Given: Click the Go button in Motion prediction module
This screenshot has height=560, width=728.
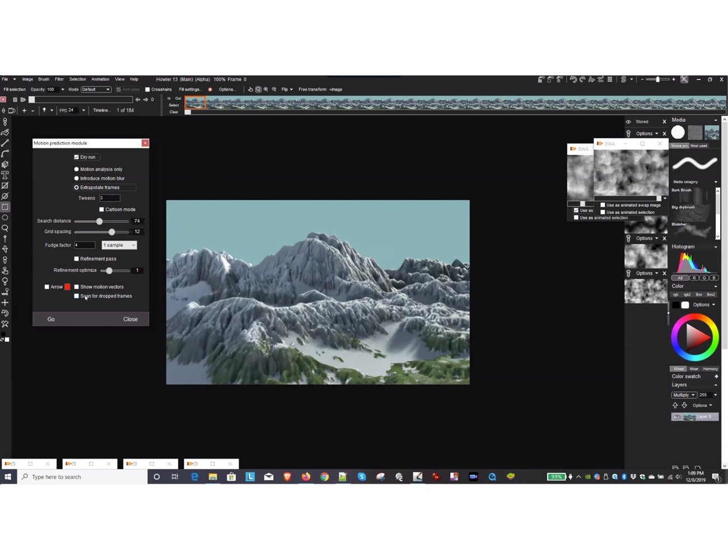Looking at the screenshot, I should click(51, 319).
